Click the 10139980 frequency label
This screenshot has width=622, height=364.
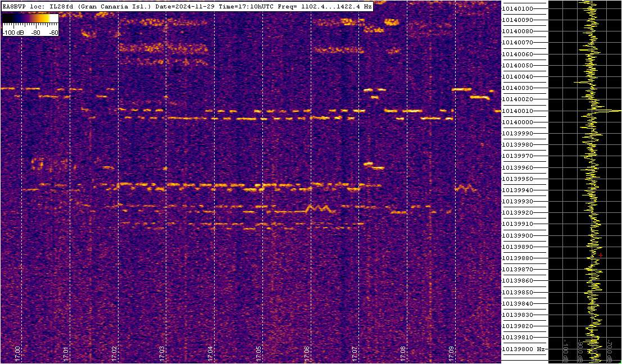tap(517, 145)
